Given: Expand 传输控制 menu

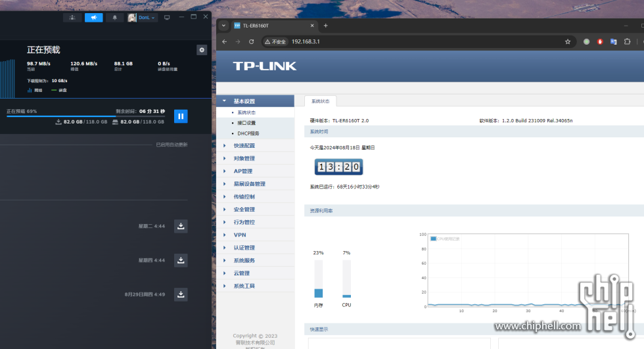Looking at the screenshot, I should [256, 197].
